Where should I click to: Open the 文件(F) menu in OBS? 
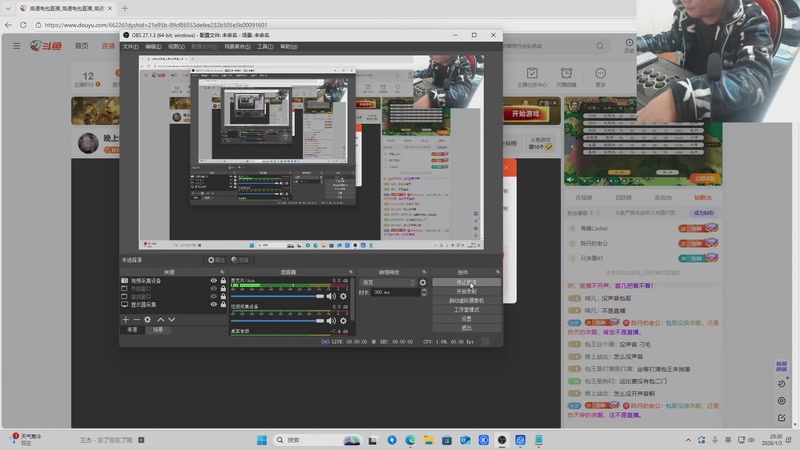coord(130,46)
